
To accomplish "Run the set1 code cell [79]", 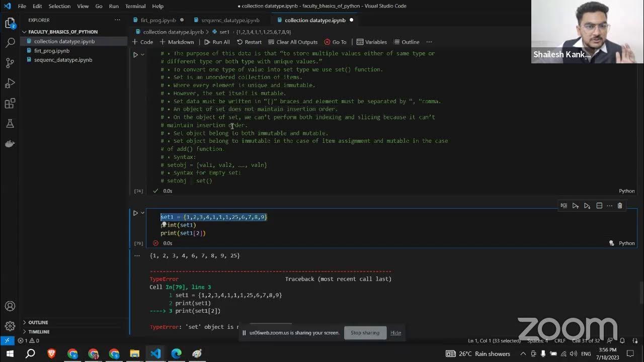I will pyautogui.click(x=135, y=213).
